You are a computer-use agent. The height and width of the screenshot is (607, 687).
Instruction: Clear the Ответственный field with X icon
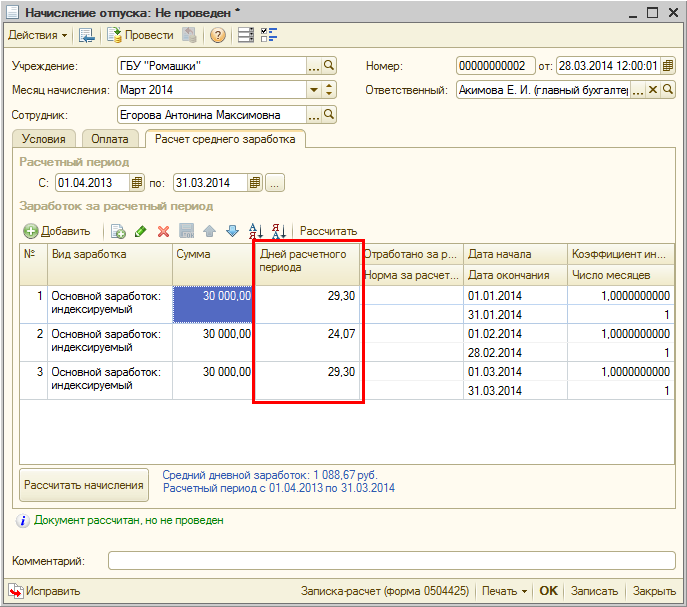[x=653, y=90]
